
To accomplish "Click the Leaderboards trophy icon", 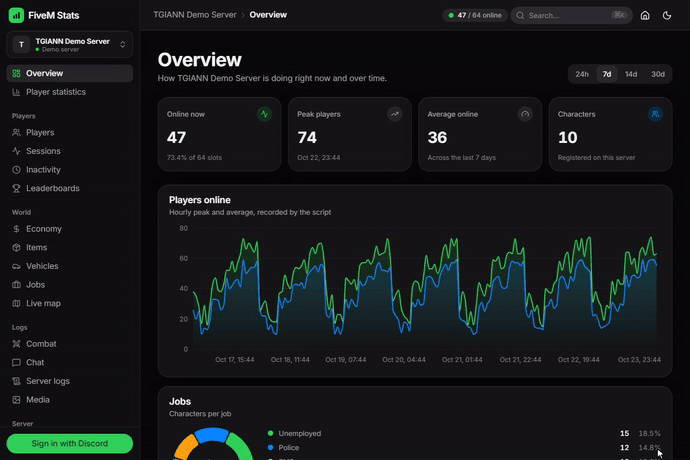I will (16, 188).
